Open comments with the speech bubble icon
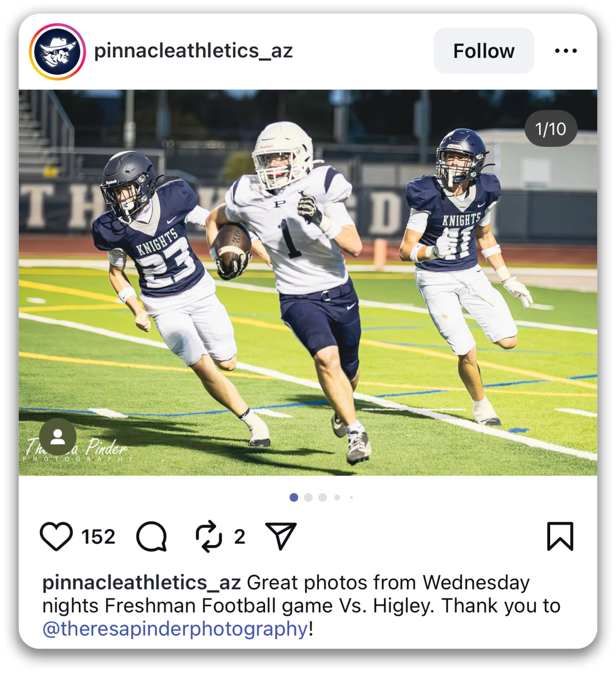Viewport: 616px width, 673px height. [x=152, y=536]
